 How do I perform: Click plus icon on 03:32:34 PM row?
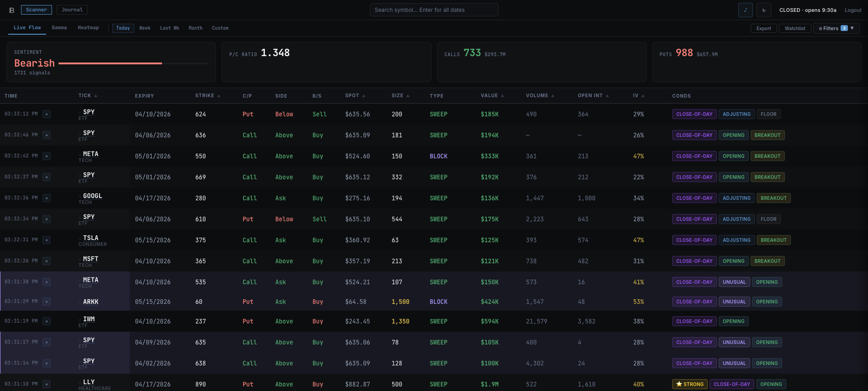[x=47, y=219]
